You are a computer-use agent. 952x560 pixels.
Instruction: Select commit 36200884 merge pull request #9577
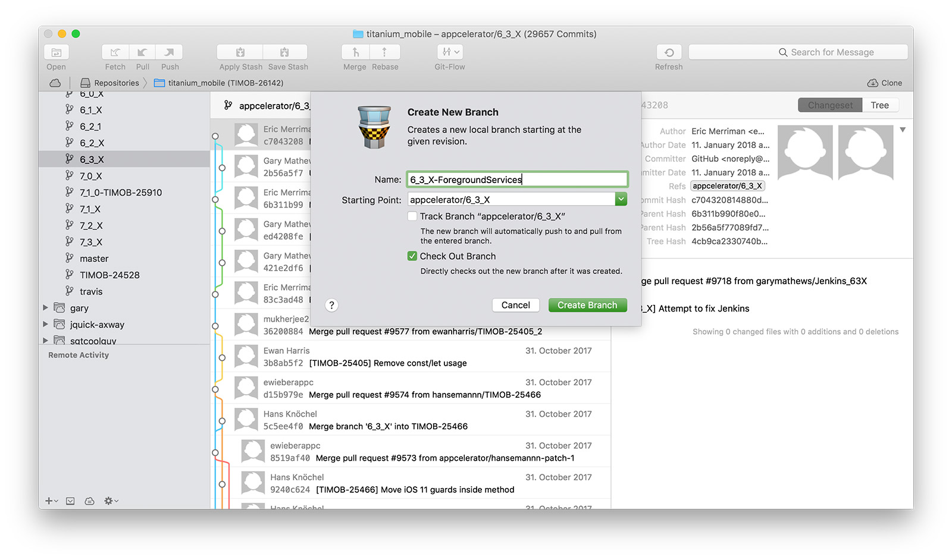pyautogui.click(x=411, y=325)
